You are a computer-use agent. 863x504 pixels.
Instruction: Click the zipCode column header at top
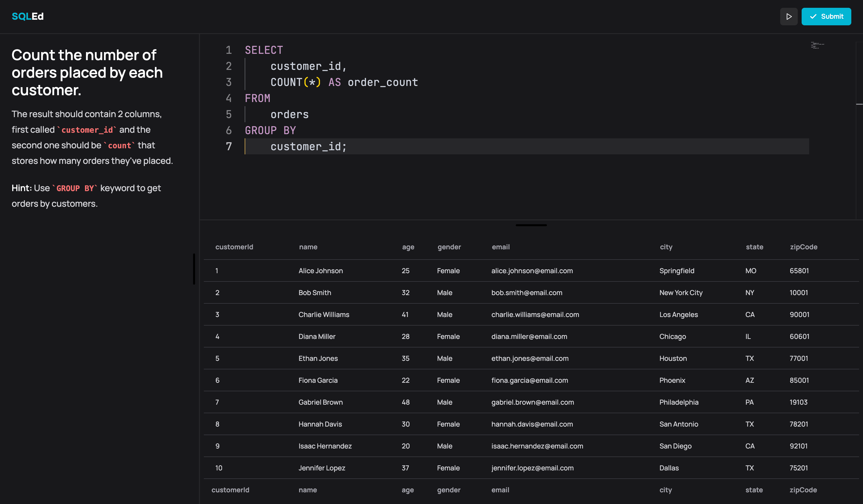[x=803, y=247]
